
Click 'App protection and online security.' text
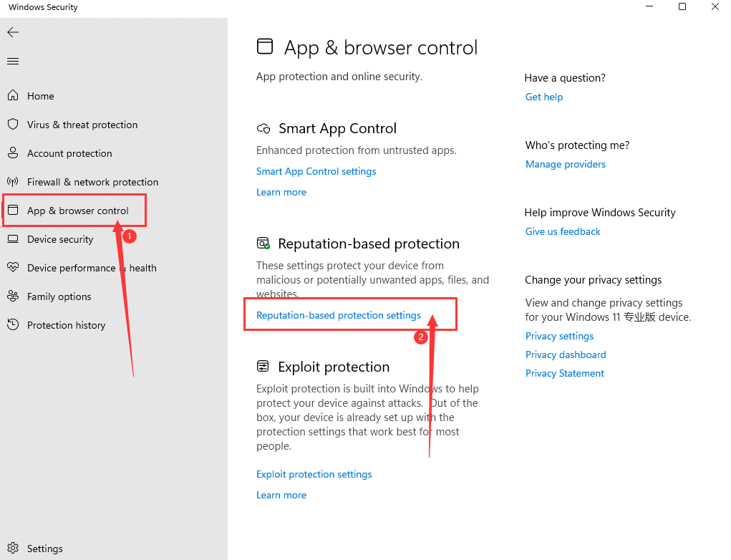339,77
